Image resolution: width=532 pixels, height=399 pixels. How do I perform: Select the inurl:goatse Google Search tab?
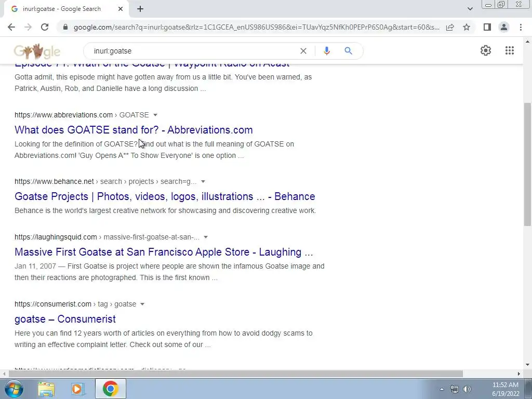(x=66, y=9)
